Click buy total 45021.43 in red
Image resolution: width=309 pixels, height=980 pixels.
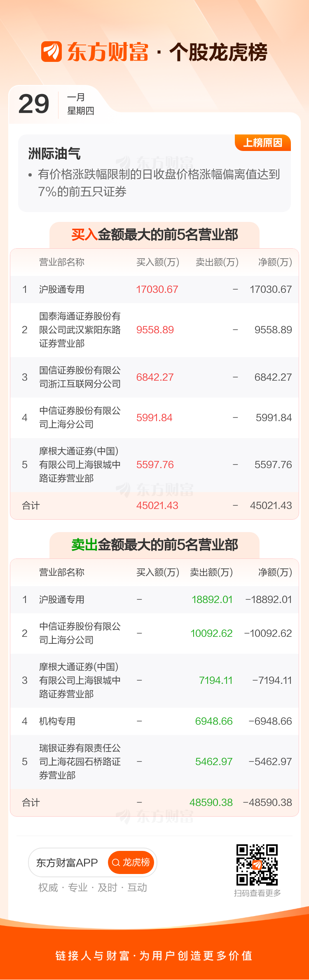157,505
